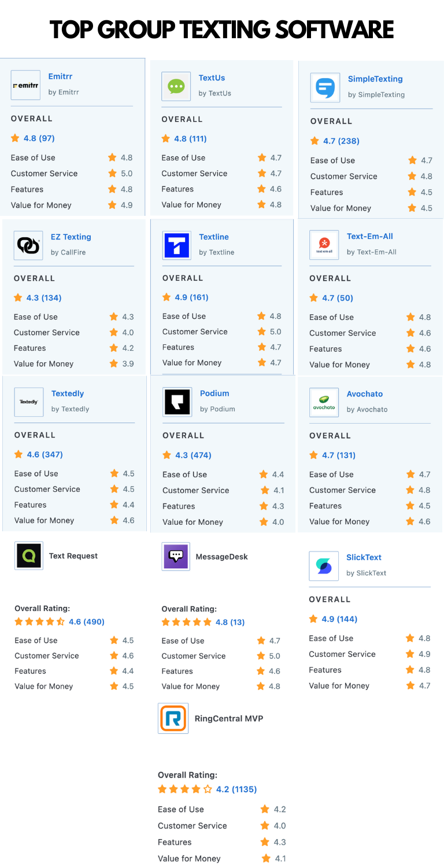Click the RingCentral MVP logo
Viewport: 444px width, 868px height.
tap(173, 719)
